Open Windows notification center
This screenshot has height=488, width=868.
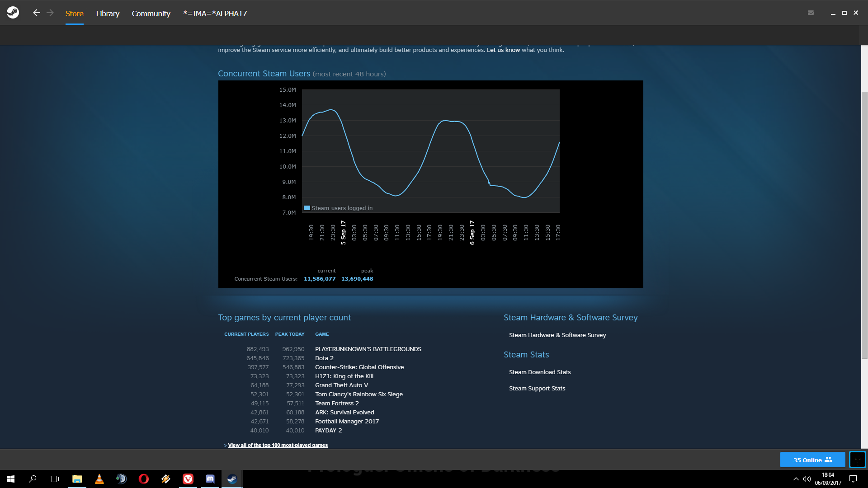point(853,479)
